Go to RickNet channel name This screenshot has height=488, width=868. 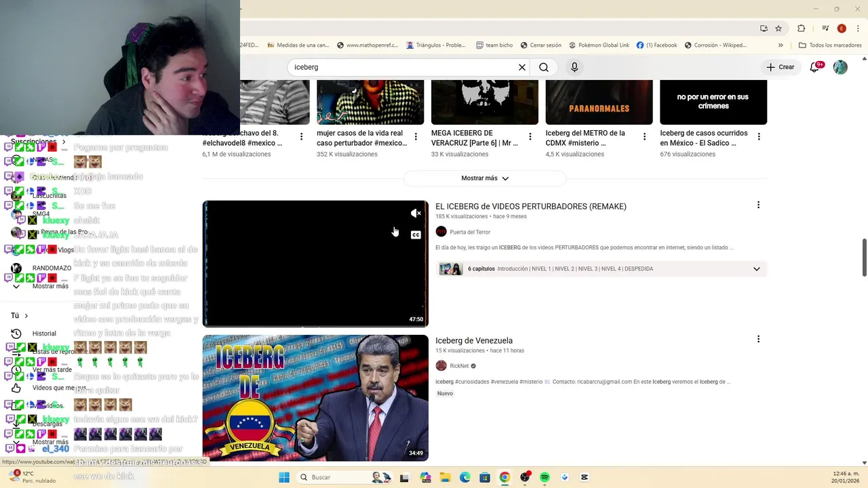pyautogui.click(x=459, y=366)
